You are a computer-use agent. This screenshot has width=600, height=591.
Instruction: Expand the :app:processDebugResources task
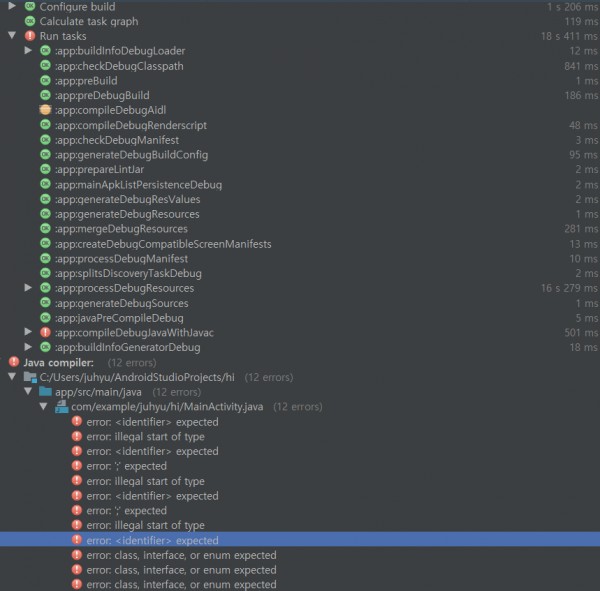(28, 287)
